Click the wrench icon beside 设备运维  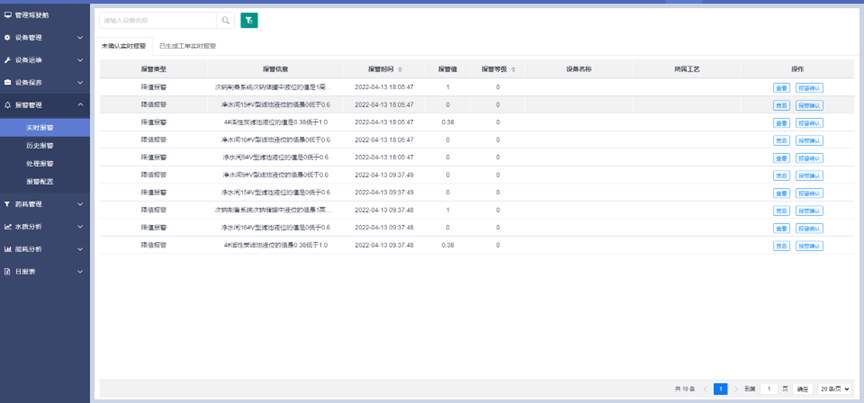click(x=8, y=60)
